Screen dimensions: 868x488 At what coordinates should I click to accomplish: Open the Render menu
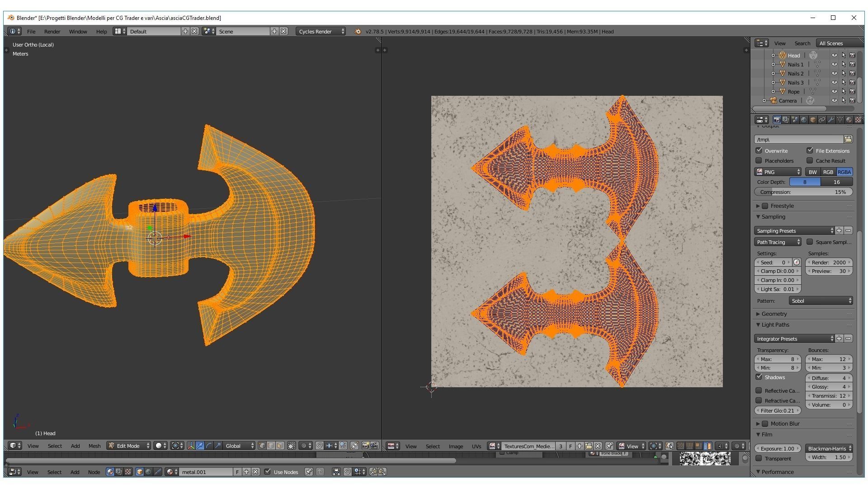52,31
